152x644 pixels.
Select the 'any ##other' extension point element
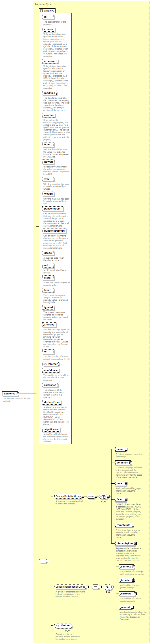click(x=63, y=625)
